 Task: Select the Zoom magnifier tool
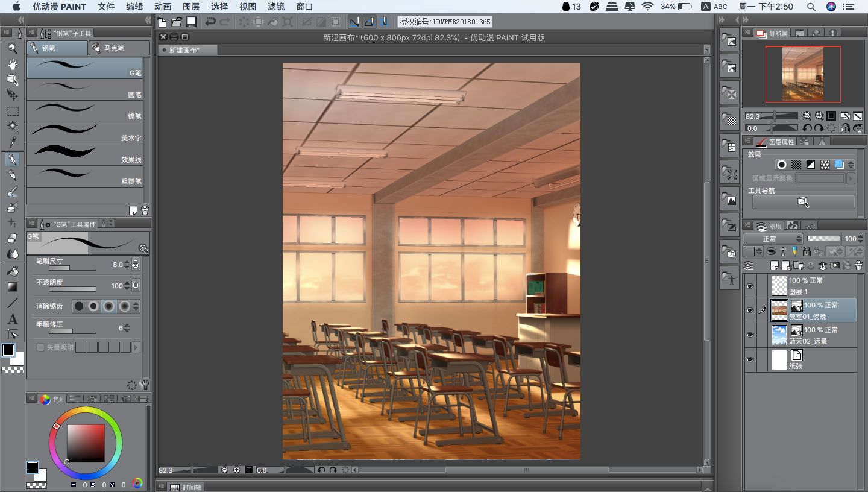pos(12,48)
